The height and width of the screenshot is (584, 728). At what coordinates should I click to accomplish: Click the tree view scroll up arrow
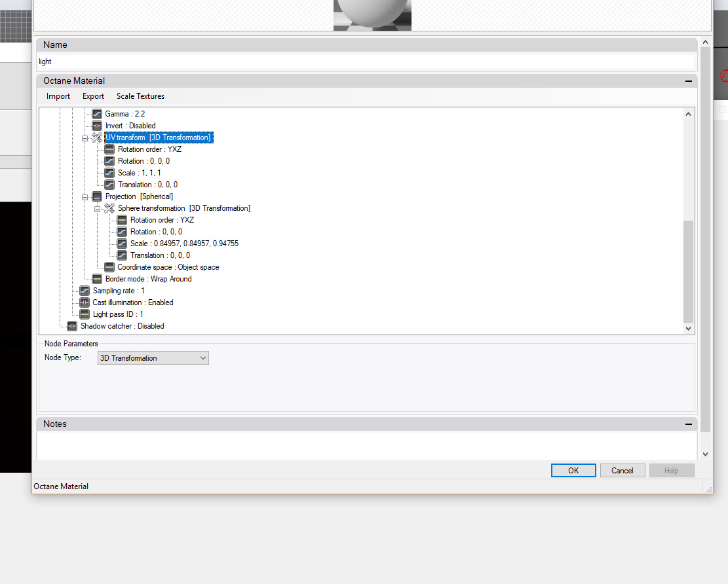(688, 114)
